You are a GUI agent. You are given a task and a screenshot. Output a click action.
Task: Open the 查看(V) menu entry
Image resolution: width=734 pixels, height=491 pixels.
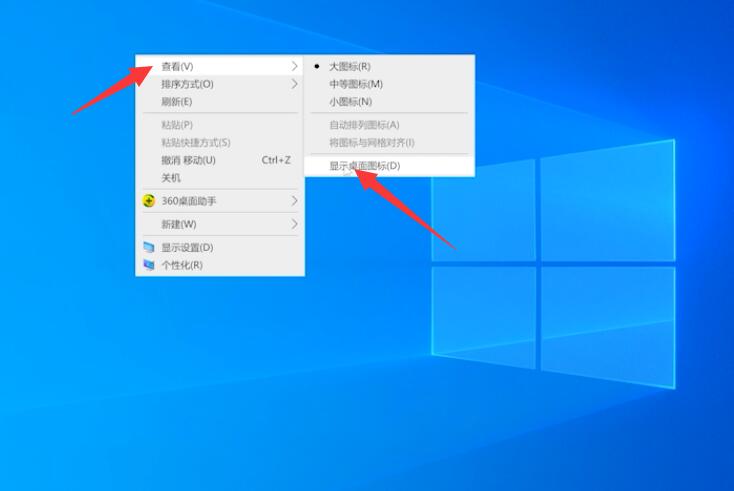[220, 66]
